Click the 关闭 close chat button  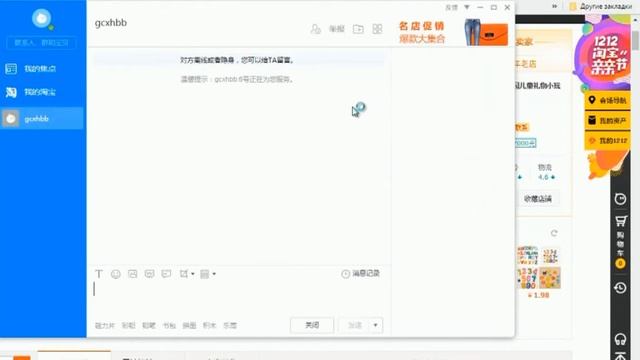(312, 325)
